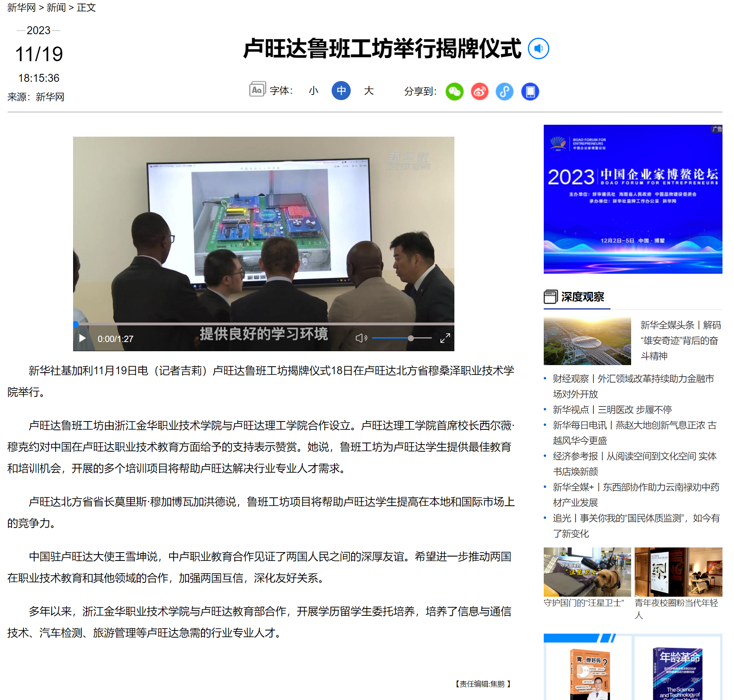The image size is (734, 700).
Task: Select the 来源:新华网 source text
Action: point(36,97)
